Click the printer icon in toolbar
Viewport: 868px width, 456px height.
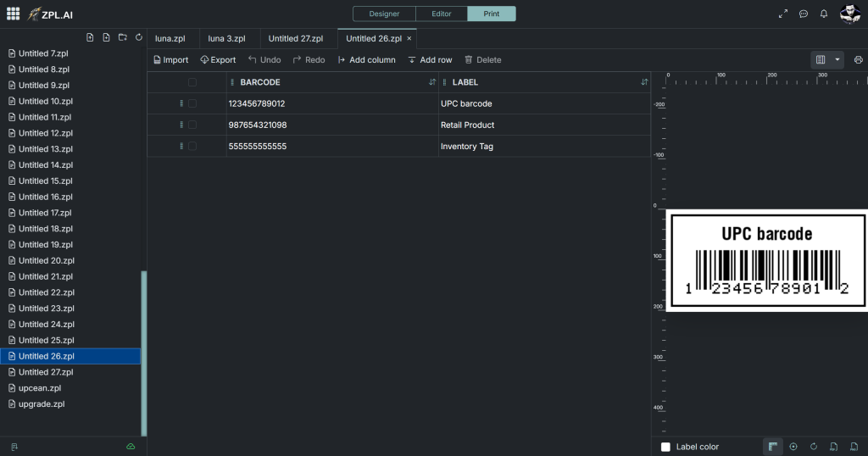858,60
